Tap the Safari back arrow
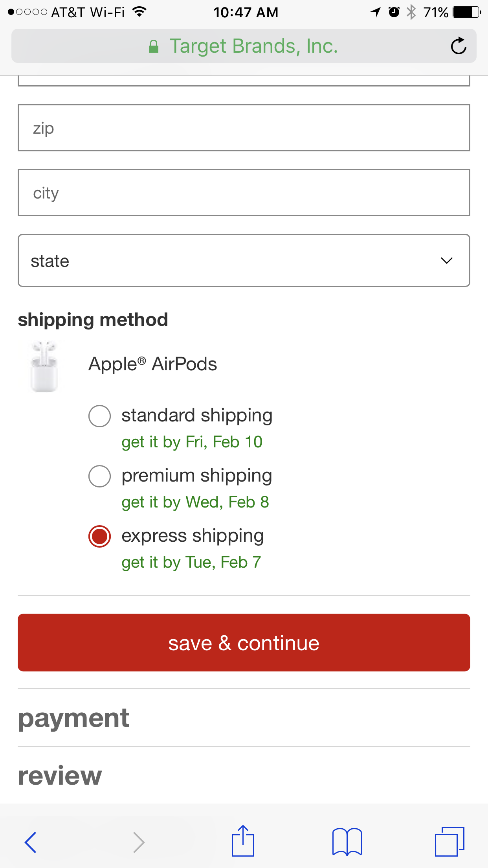Viewport: 488px width, 868px height. point(31,842)
